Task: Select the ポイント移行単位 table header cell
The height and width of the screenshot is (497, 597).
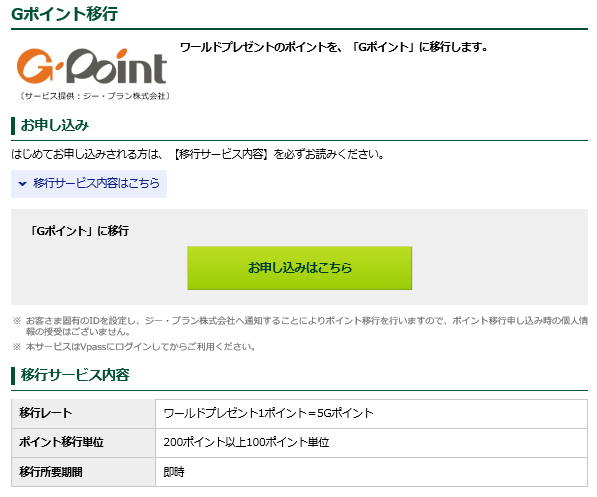Action: click(x=83, y=443)
